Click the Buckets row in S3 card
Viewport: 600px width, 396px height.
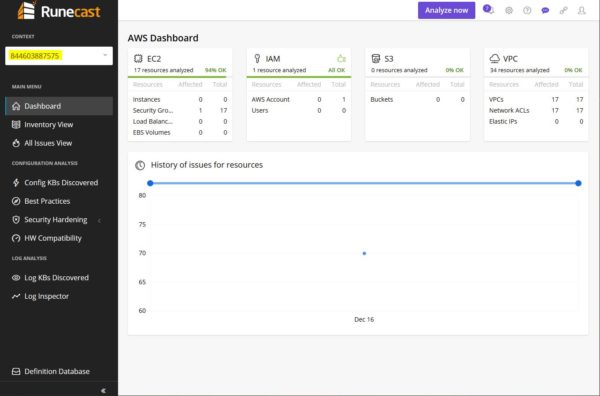click(x=417, y=99)
